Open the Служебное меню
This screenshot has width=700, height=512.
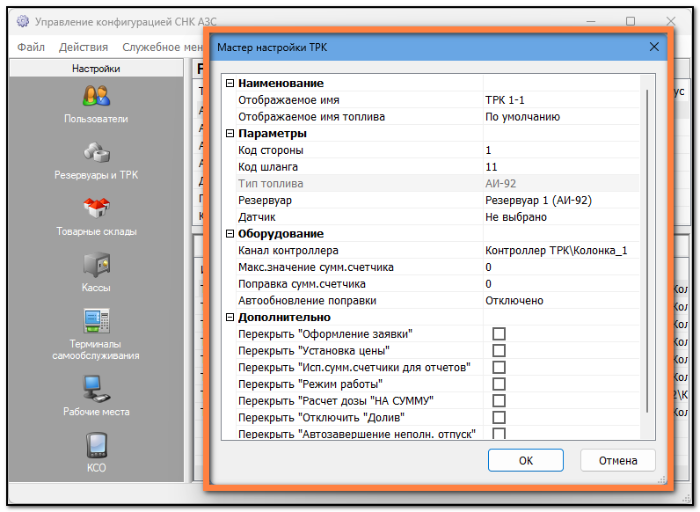click(x=162, y=47)
